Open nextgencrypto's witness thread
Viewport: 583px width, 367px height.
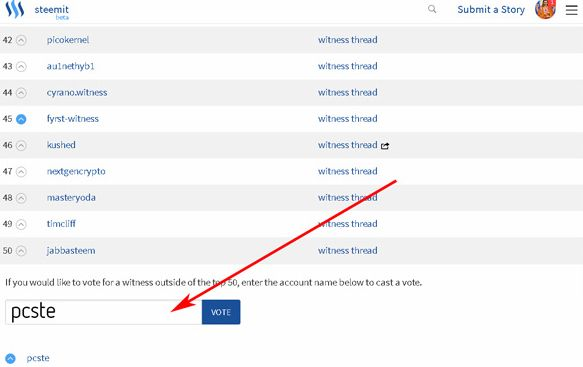[x=347, y=171]
